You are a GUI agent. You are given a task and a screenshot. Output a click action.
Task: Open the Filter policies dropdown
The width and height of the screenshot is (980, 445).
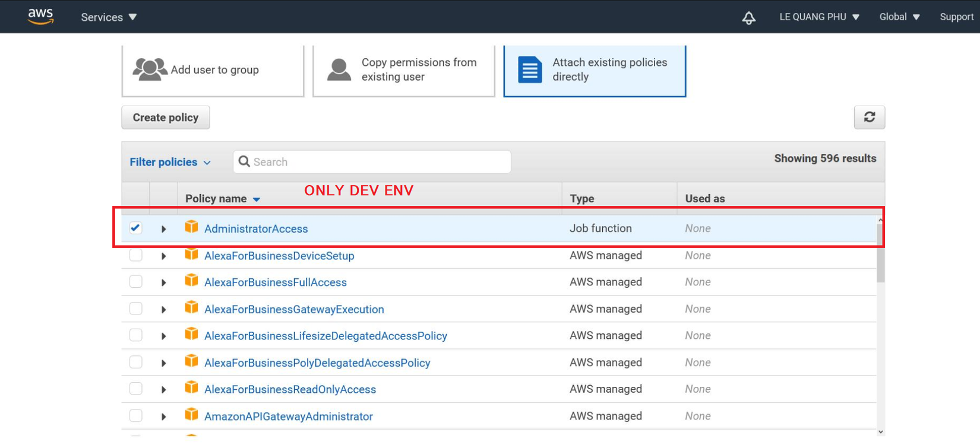[x=170, y=162]
